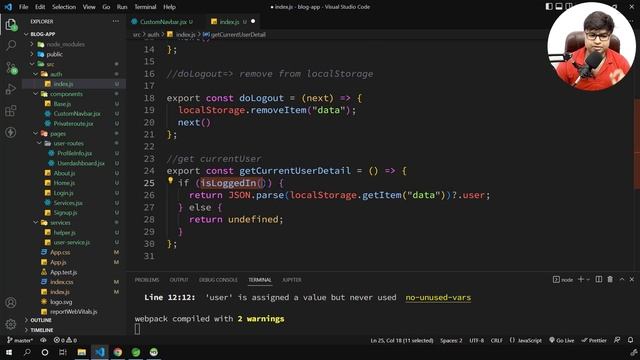This screenshot has height=360, width=640.
Task: Click Ln 25, Col 18 cursor position
Action: (x=402, y=340)
